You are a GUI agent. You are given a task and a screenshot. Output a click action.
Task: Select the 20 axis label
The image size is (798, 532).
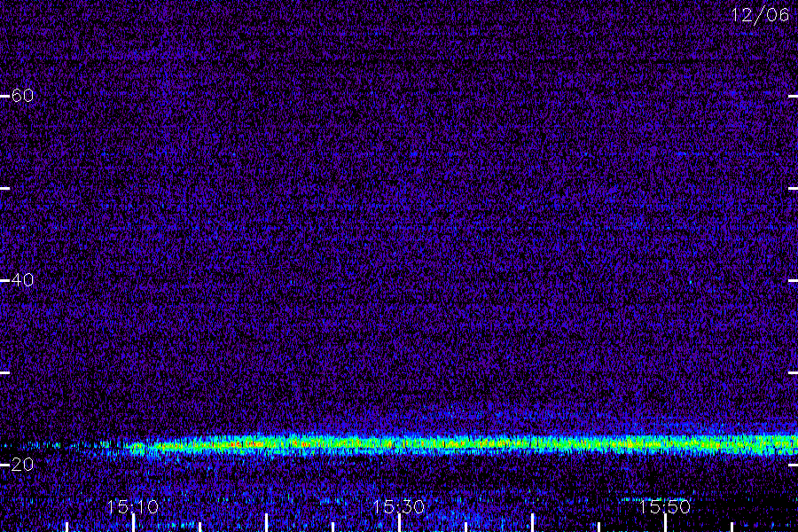[x=22, y=465]
